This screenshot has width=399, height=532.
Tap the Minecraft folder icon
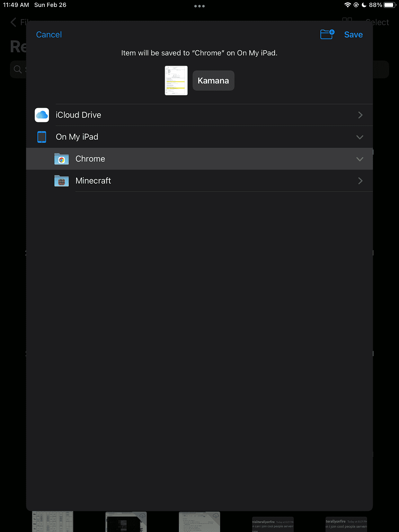pyautogui.click(x=61, y=180)
